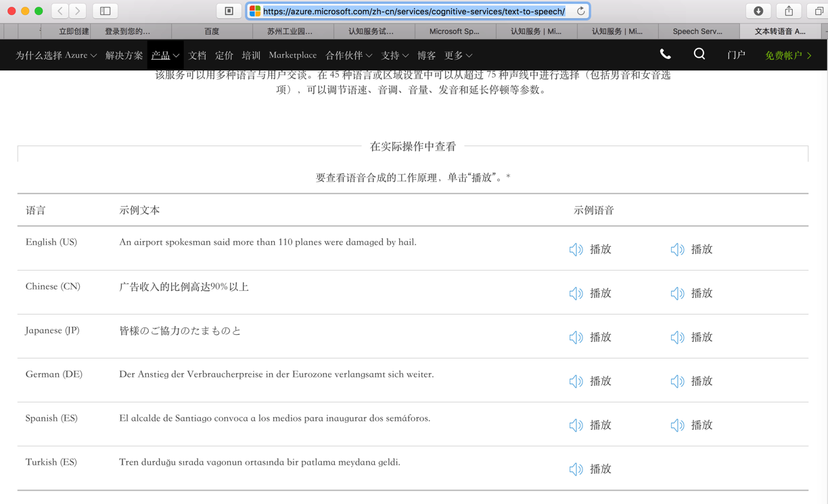828x504 pixels.
Task: Click Microsoft logo favicon in address bar
Action: point(255,12)
